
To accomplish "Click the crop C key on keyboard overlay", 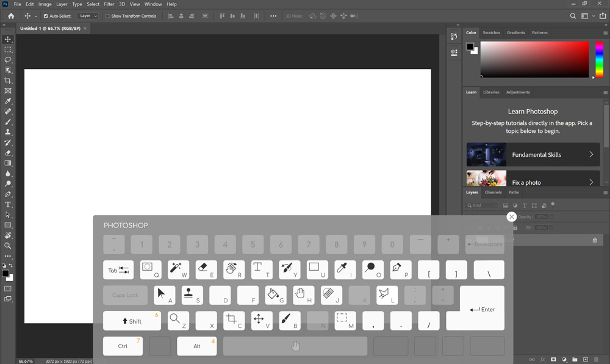I will tap(234, 321).
